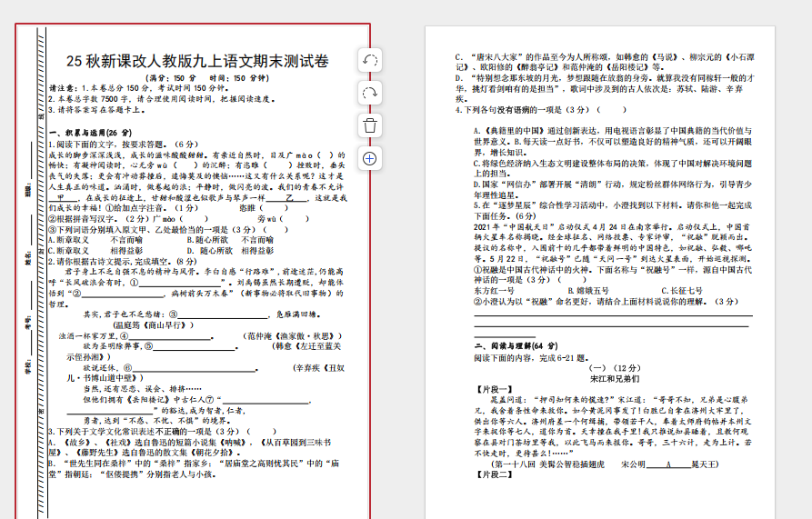The image size is (812, 519).
Task: Add a new page with plus icon
Action: click(x=370, y=158)
